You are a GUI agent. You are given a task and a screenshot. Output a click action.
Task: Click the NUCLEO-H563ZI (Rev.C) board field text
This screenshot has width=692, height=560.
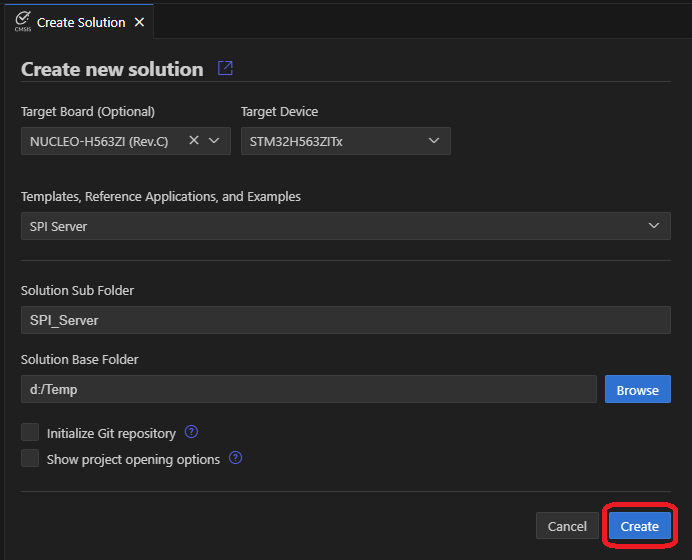point(99,142)
